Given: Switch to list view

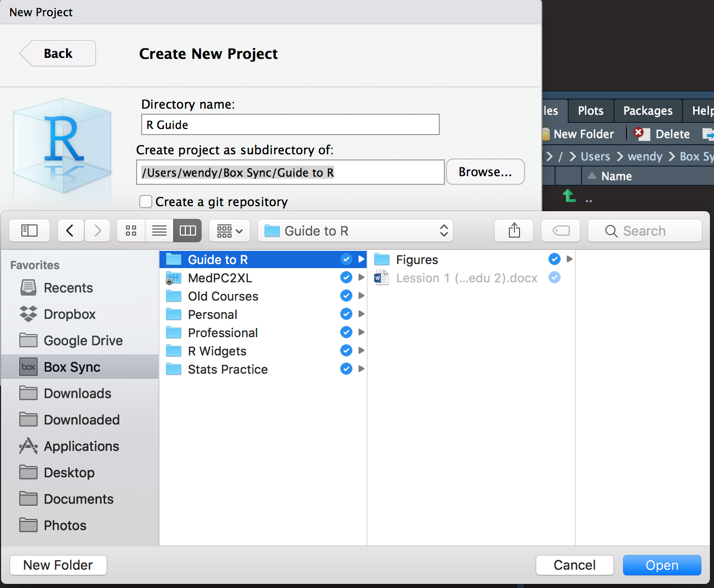Looking at the screenshot, I should 159,231.
